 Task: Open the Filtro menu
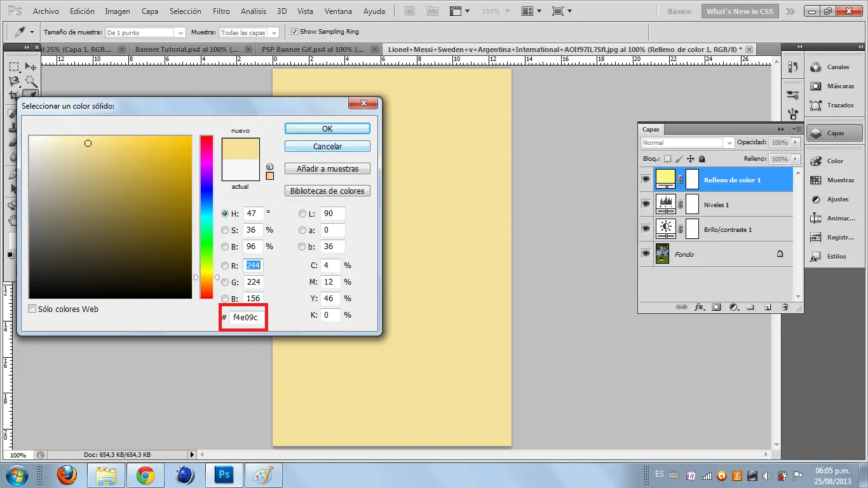[x=221, y=11]
